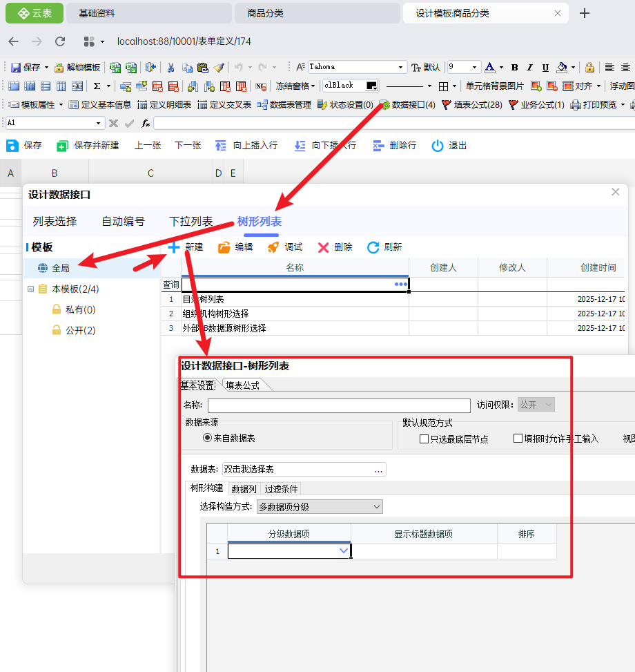Viewport: 635px width, 672px height.
Task: Switch to the 树形列表 tab
Action: tap(260, 222)
